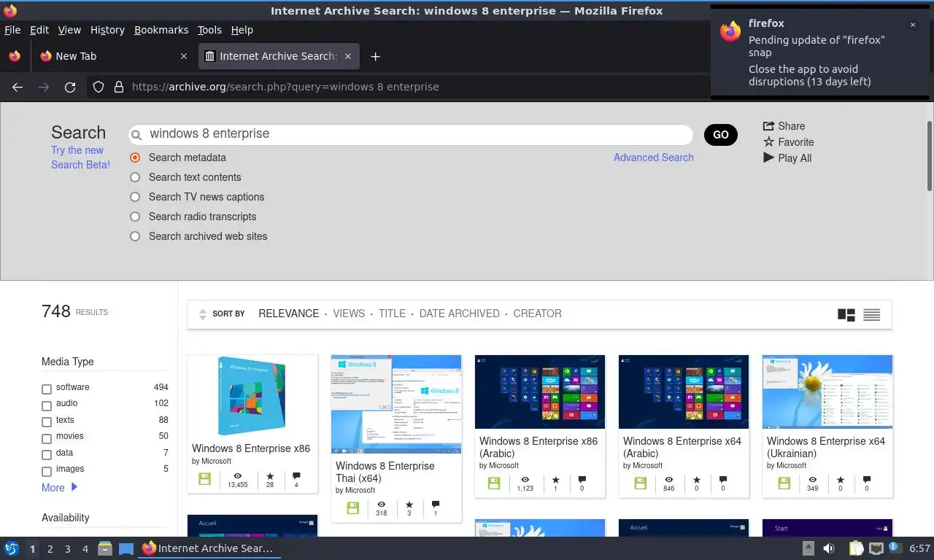Select Search radio transcripts option
Screen dimensions: 934x560
[135, 217]
